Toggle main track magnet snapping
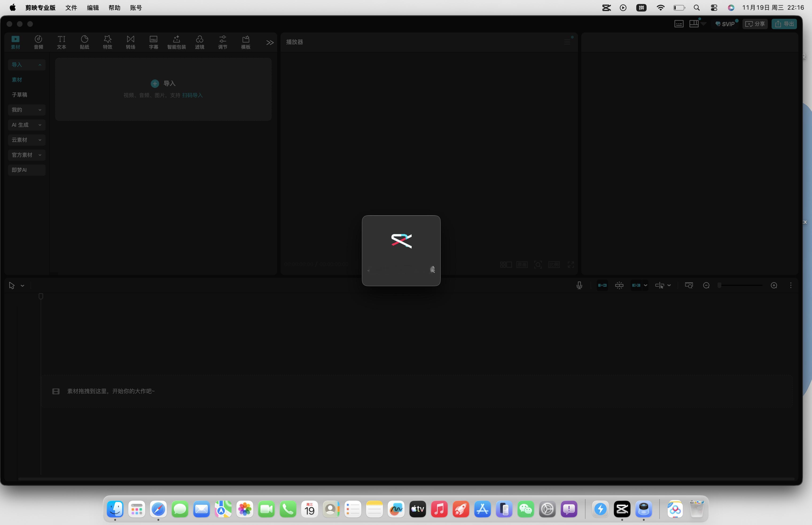Image resolution: width=812 pixels, height=525 pixels. pos(602,285)
